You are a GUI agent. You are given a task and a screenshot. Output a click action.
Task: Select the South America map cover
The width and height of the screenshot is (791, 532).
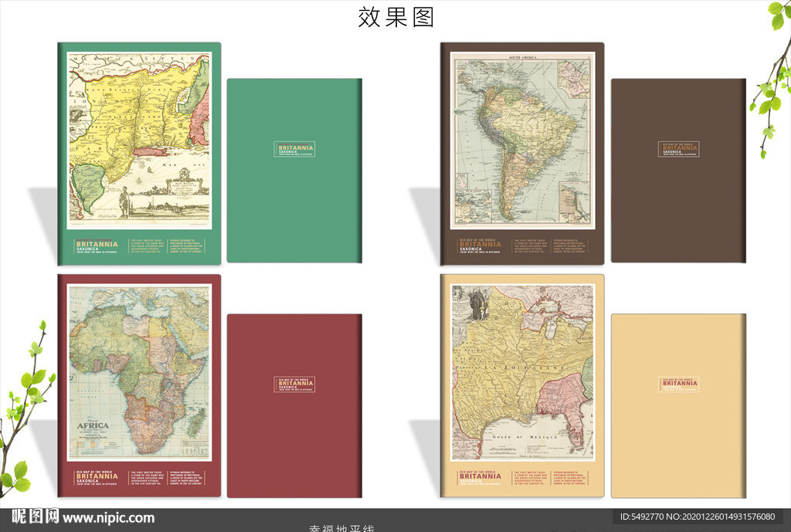[522, 139]
